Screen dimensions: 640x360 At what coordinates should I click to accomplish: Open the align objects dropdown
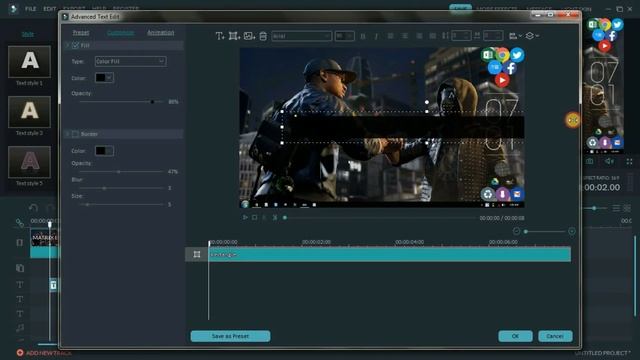515,36
